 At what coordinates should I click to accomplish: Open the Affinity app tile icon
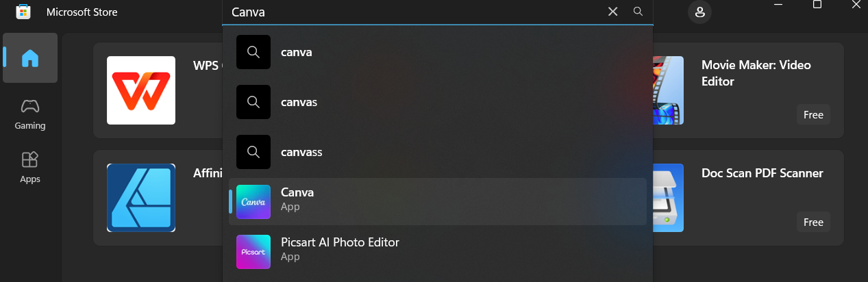(x=141, y=198)
